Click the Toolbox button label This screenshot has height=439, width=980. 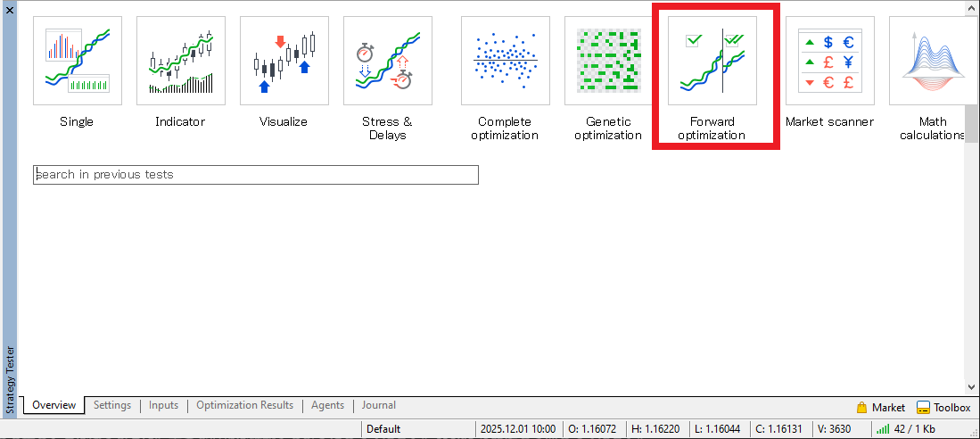(x=952, y=408)
